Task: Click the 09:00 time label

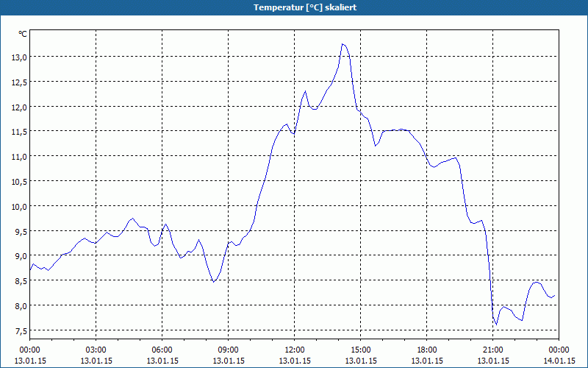Action: point(229,350)
